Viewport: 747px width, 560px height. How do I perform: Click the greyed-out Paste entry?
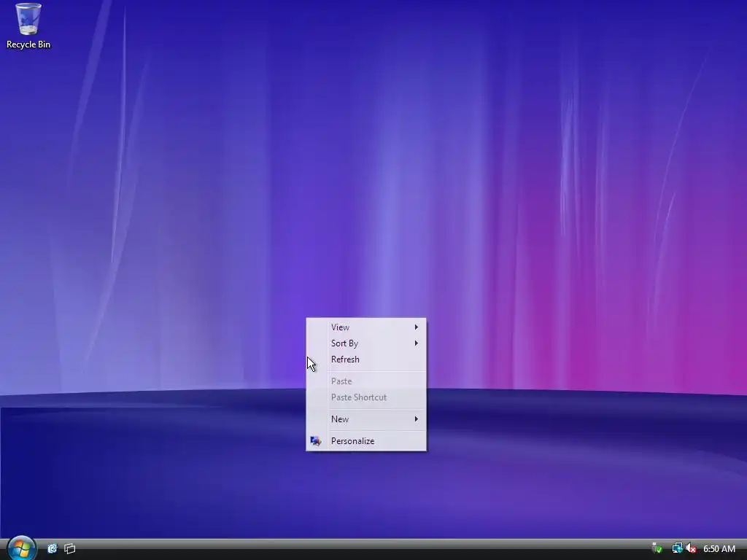tap(366, 381)
